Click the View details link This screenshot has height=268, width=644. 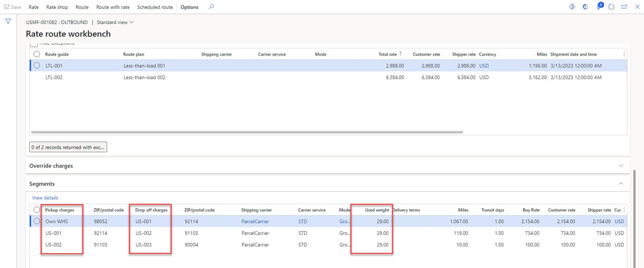pos(45,198)
